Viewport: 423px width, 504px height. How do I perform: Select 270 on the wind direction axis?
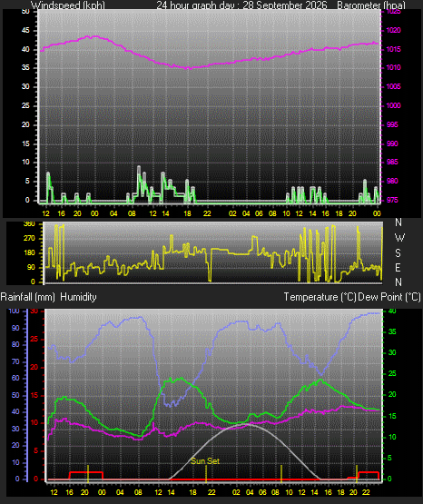[x=29, y=239]
